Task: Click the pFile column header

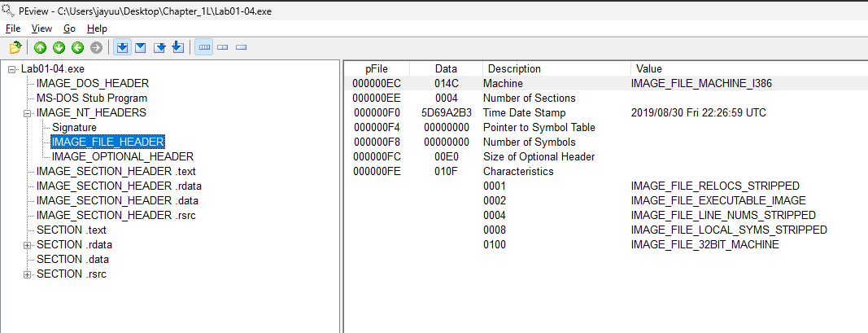Action: point(377,68)
